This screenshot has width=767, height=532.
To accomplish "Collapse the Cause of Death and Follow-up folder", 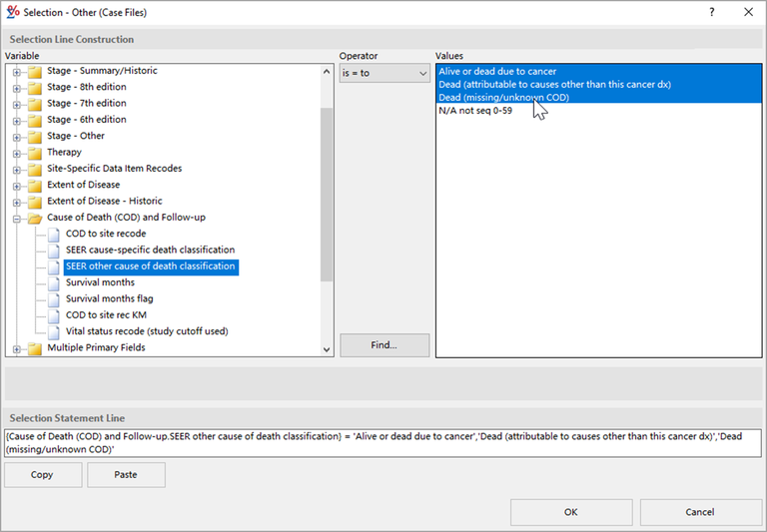I will pos(17,218).
